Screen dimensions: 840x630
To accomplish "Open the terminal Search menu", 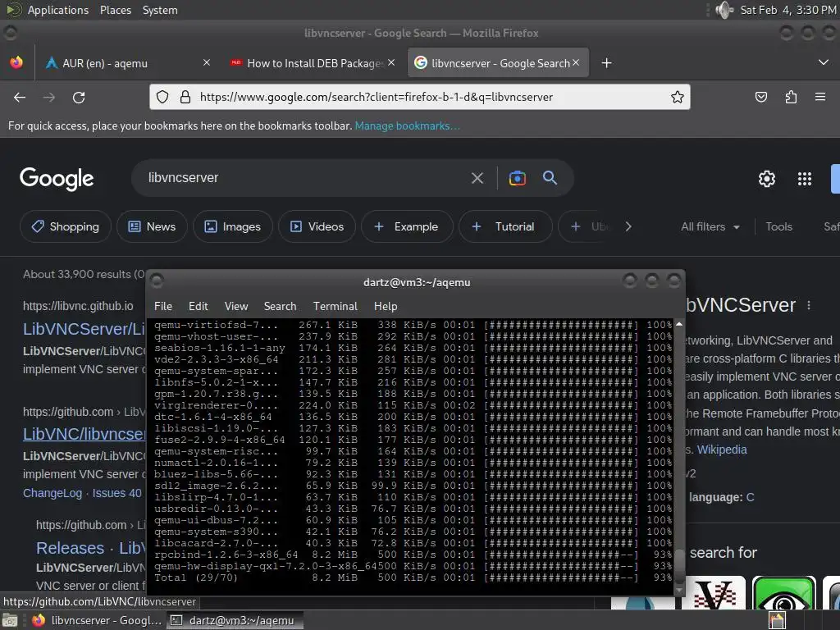I will (x=281, y=306).
